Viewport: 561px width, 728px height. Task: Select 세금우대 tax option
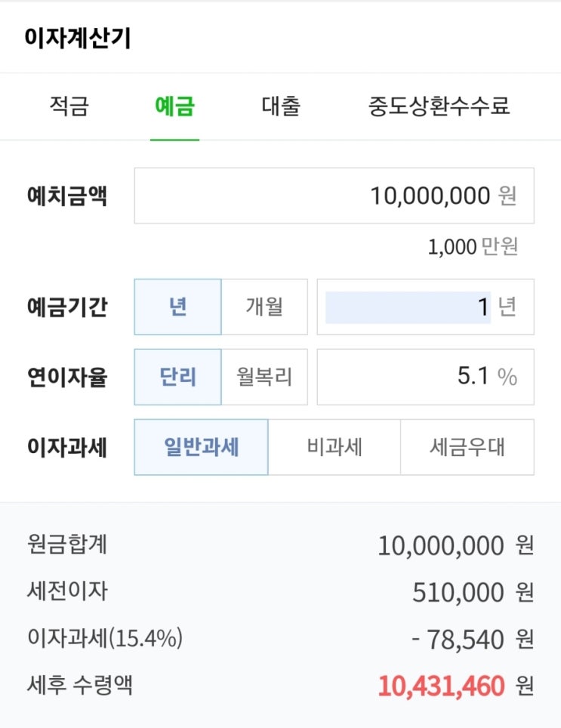[467, 447]
